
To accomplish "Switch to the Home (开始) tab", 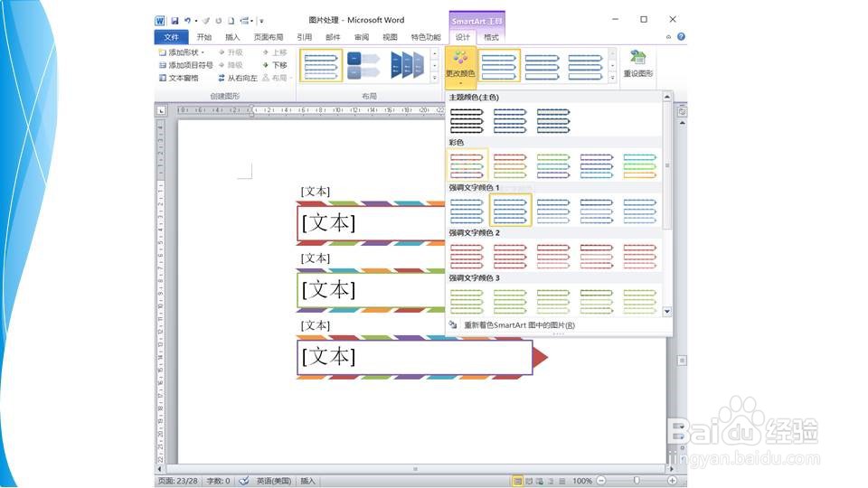I will (x=204, y=37).
